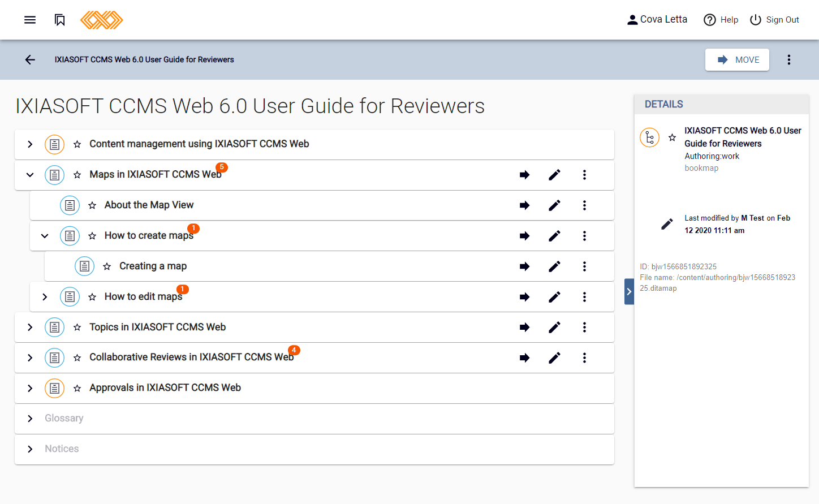819x504 pixels.
Task: Edit How to edit maps with pencil
Action: 554,297
